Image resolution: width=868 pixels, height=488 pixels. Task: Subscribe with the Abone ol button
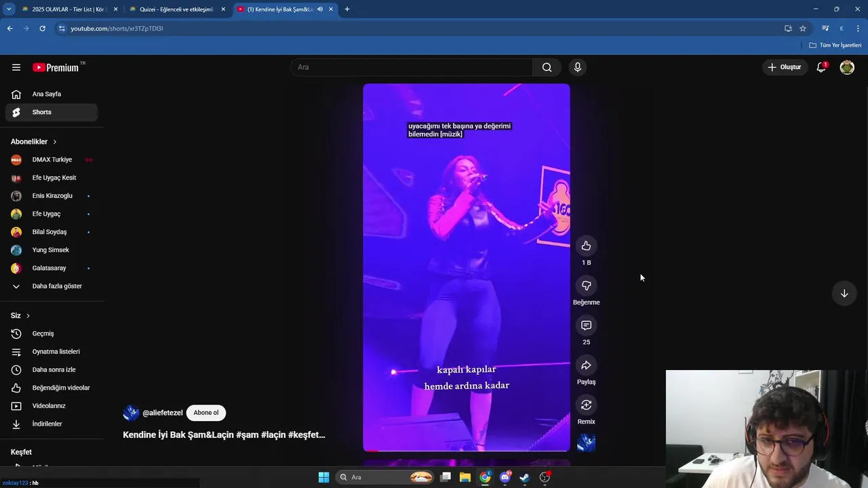point(206,413)
